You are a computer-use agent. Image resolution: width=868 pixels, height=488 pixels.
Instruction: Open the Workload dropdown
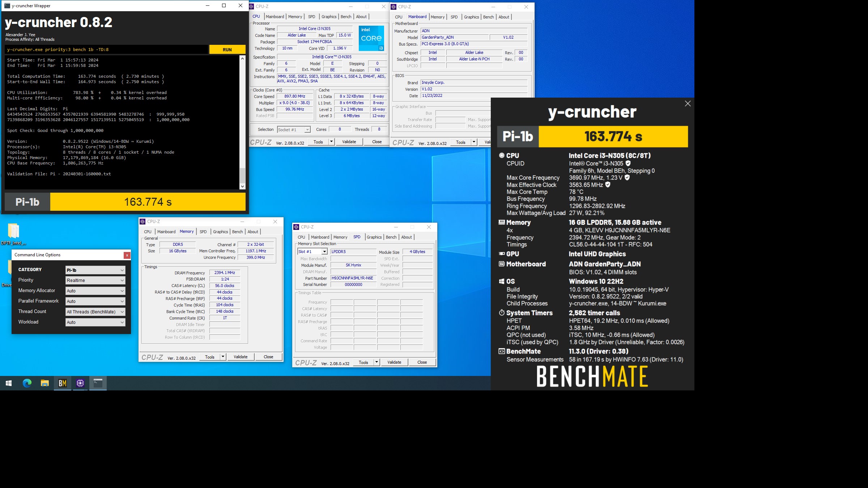point(95,322)
